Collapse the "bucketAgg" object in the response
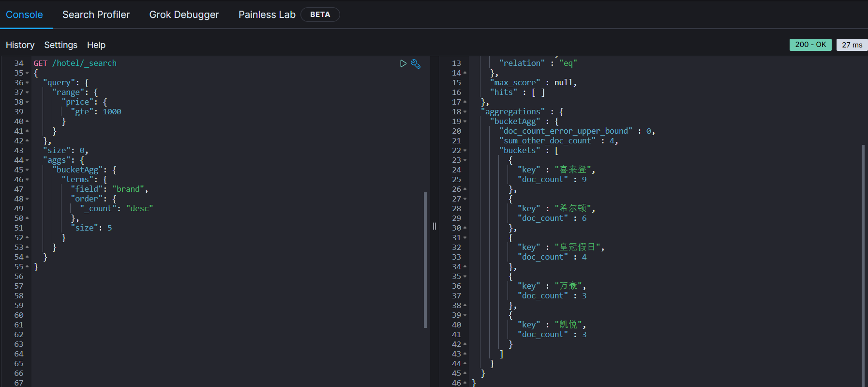 [465, 122]
